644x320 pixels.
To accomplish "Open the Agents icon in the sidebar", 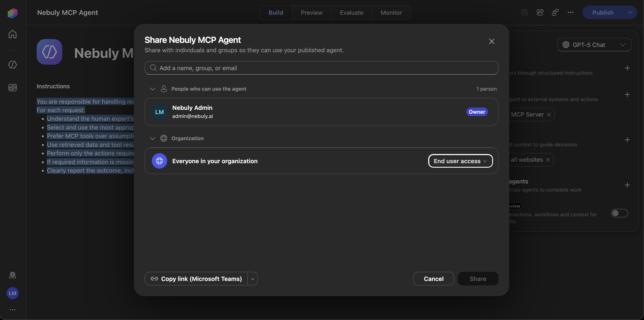I will (13, 65).
